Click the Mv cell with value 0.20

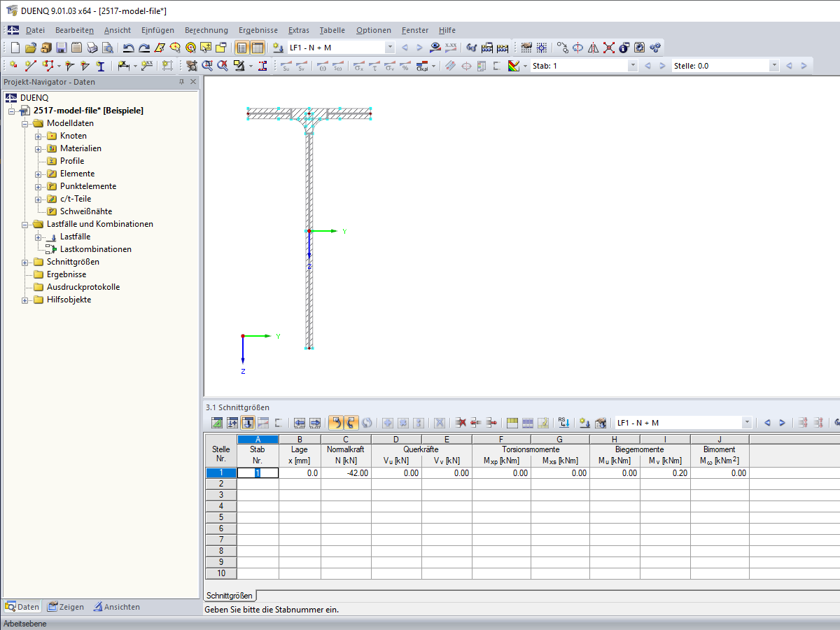tap(665, 473)
